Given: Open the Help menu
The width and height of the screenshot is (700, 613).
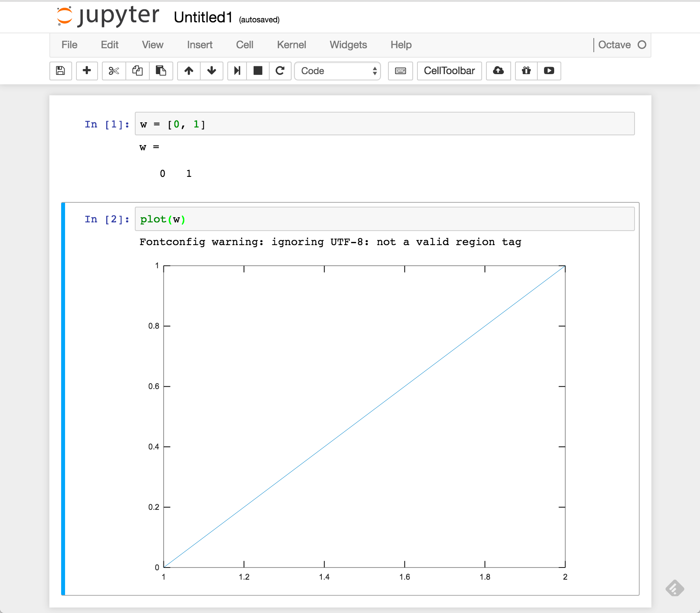Looking at the screenshot, I should pos(401,45).
